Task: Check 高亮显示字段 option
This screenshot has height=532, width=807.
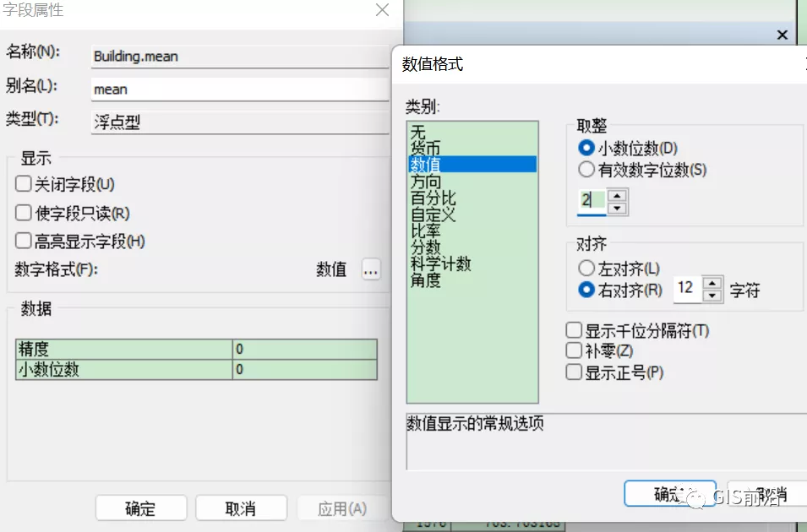Action: pos(23,241)
